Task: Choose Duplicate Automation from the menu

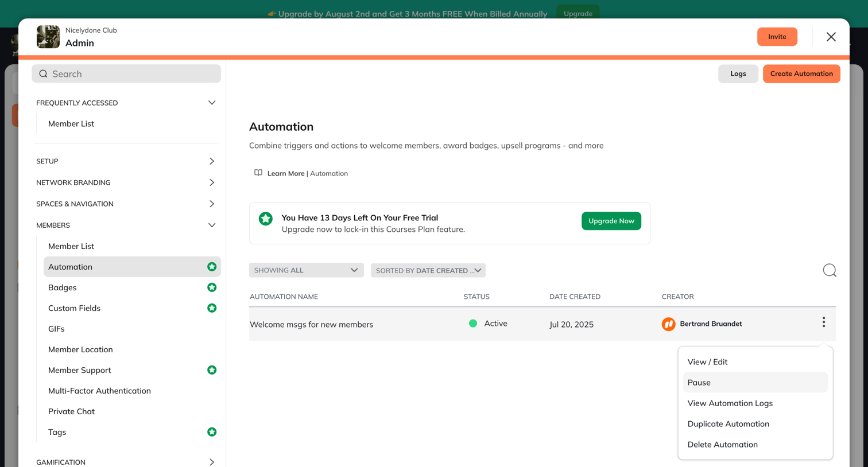Action: point(755,424)
